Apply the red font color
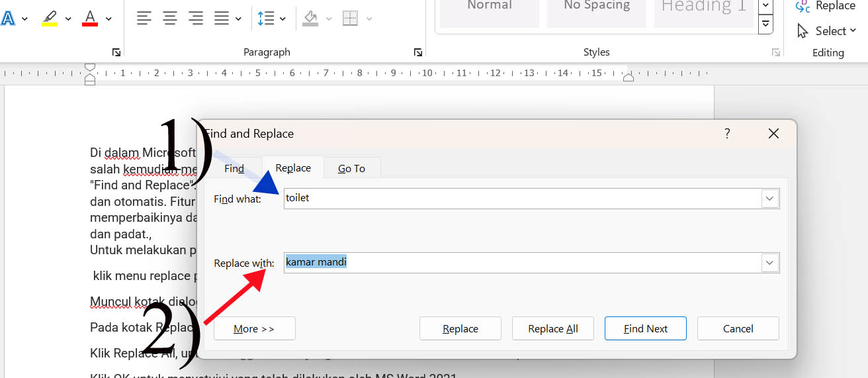This screenshot has height=378, width=868. (90, 18)
